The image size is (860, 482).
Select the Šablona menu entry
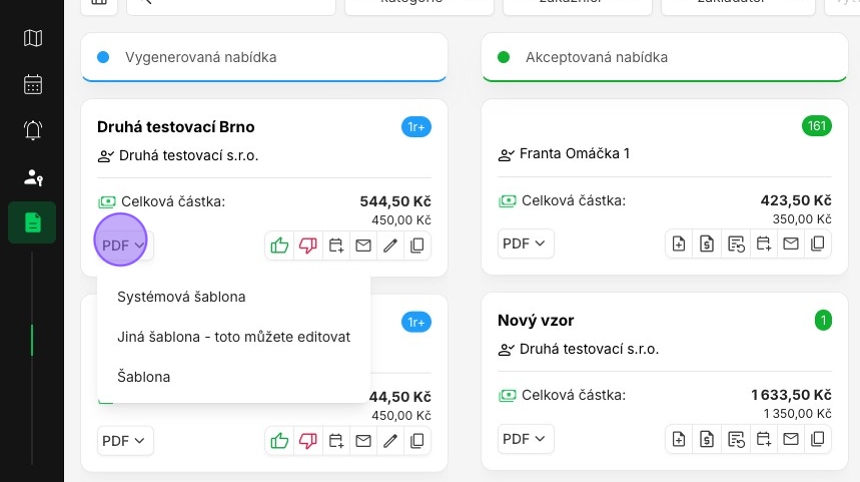click(x=143, y=377)
